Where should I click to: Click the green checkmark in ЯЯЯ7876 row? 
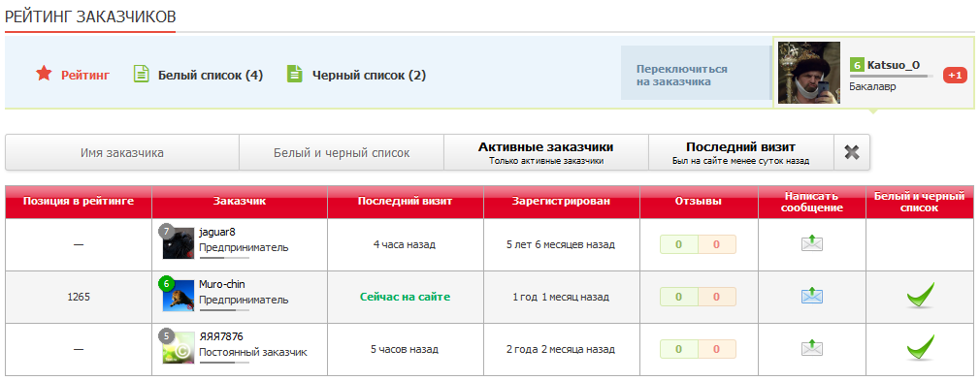pyautogui.click(x=921, y=347)
